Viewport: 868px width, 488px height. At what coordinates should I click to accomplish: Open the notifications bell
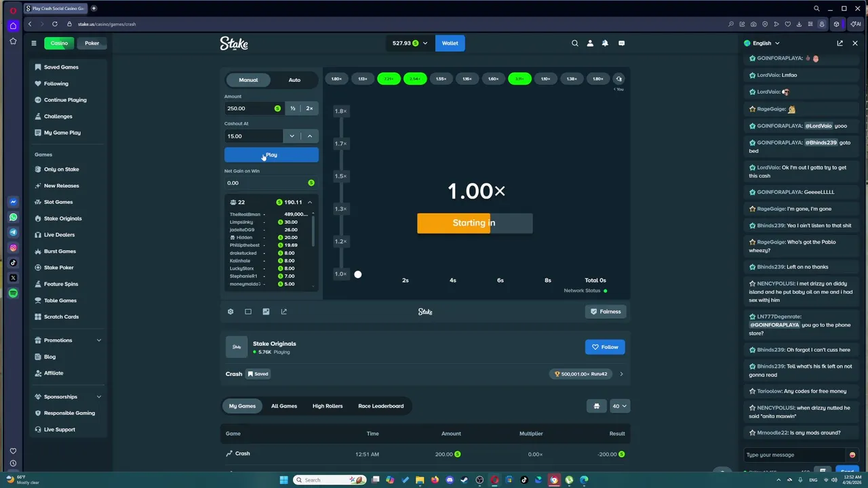click(x=605, y=43)
